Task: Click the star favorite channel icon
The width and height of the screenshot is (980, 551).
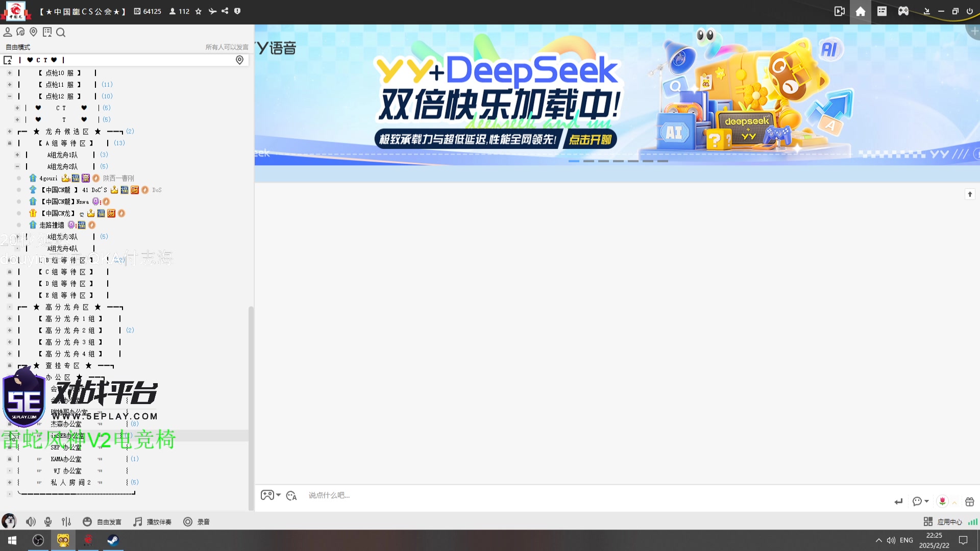Action: [199, 11]
